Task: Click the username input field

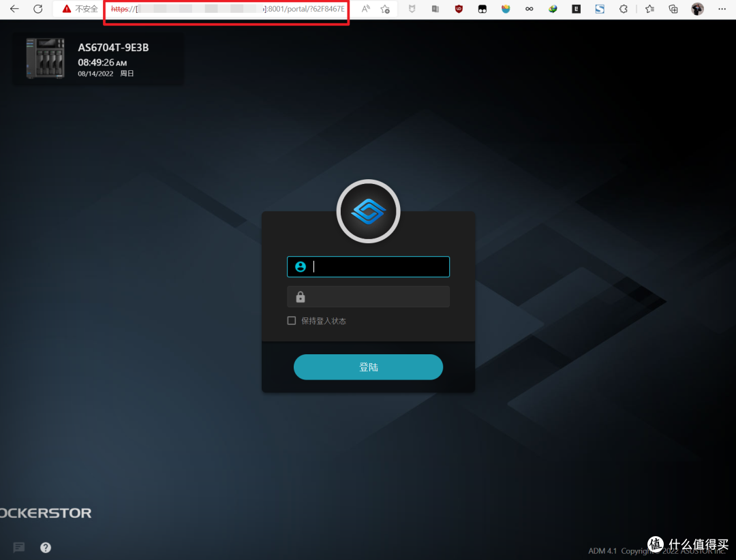Action: pyautogui.click(x=378, y=267)
